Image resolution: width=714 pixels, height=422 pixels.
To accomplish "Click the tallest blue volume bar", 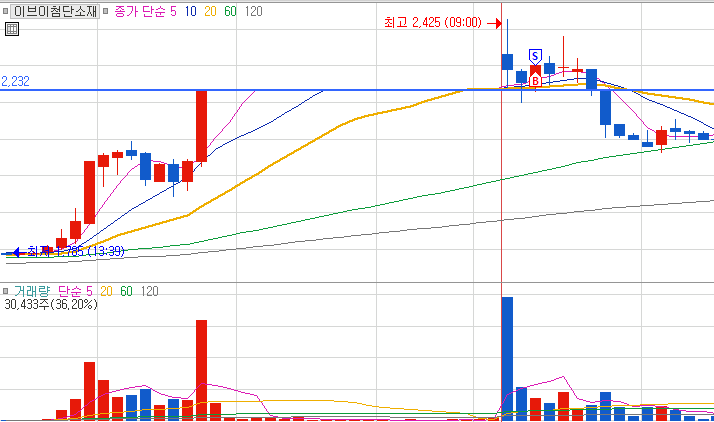I will pyautogui.click(x=507, y=359).
